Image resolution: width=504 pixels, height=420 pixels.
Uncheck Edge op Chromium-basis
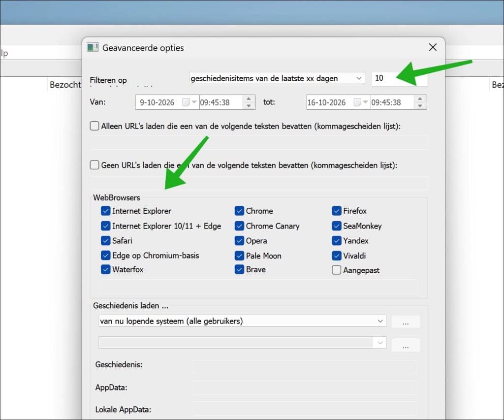(105, 256)
